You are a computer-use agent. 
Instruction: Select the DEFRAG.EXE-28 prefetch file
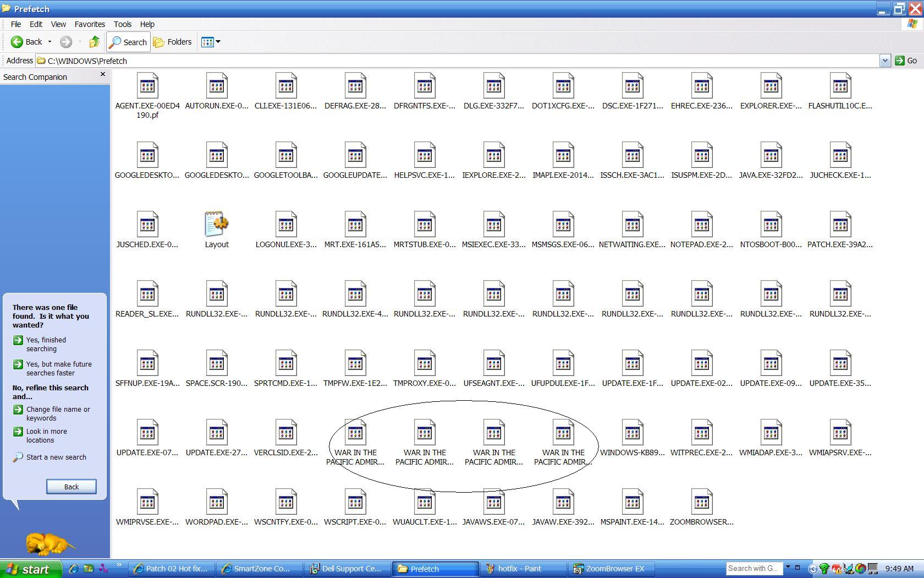pos(355,92)
